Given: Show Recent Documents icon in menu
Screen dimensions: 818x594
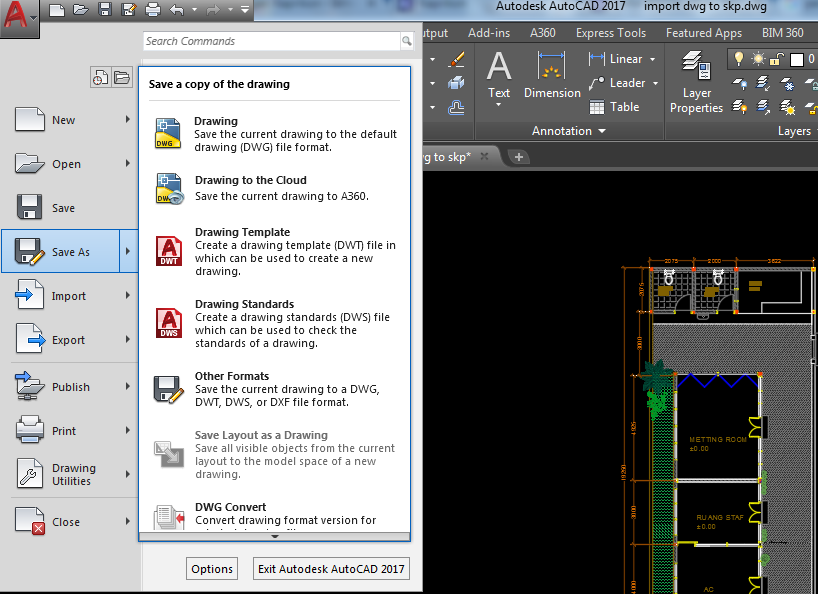Looking at the screenshot, I should (100, 78).
